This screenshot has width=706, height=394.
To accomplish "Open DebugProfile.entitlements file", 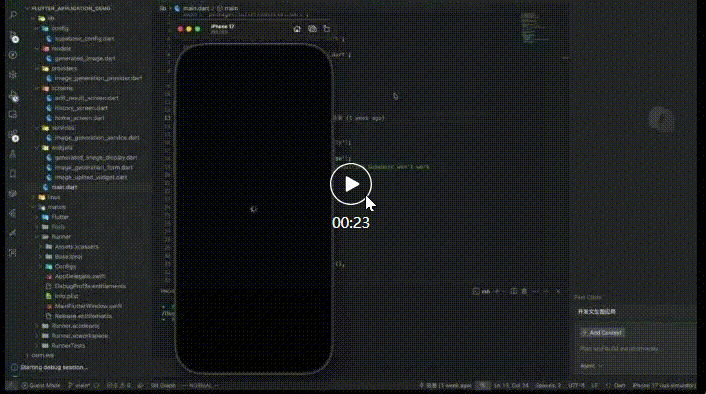I will [90, 286].
